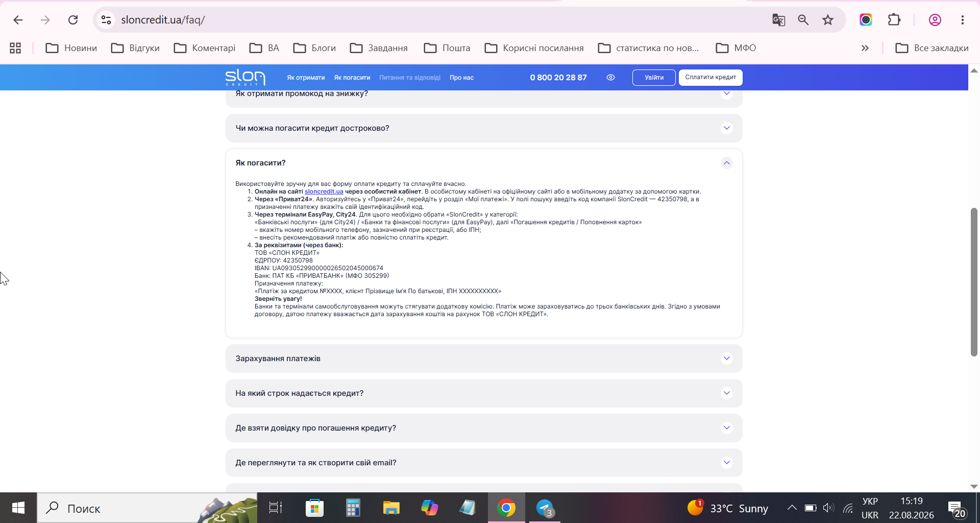Screen dimensions: 980x523
Task: Reload the page with refresh icon
Action: [73, 20]
